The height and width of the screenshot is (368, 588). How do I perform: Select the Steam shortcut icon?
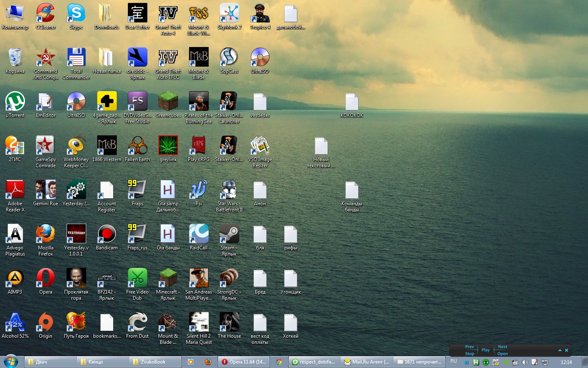[229, 234]
